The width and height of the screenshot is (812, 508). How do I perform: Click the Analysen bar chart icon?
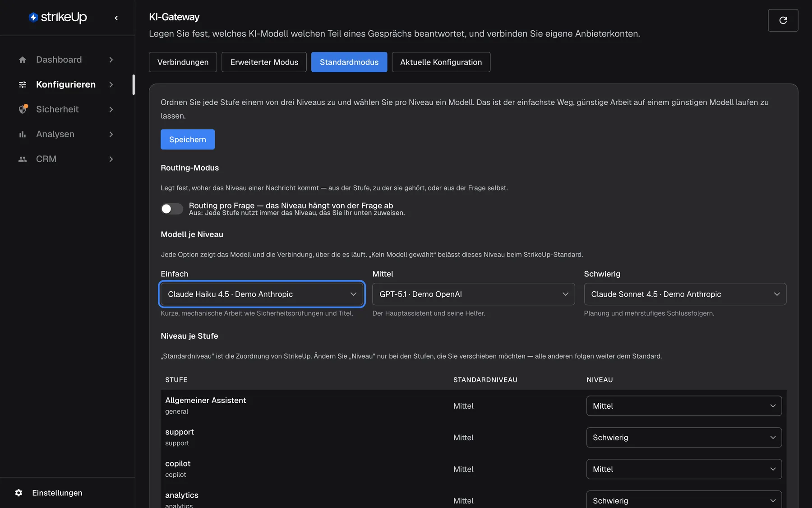[x=23, y=134]
